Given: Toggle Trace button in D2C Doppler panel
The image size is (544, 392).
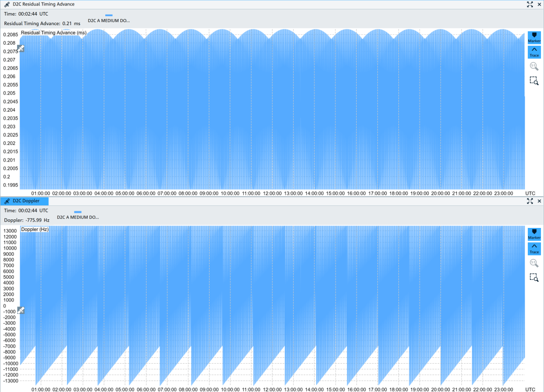Looking at the screenshot, I should 534,249.
